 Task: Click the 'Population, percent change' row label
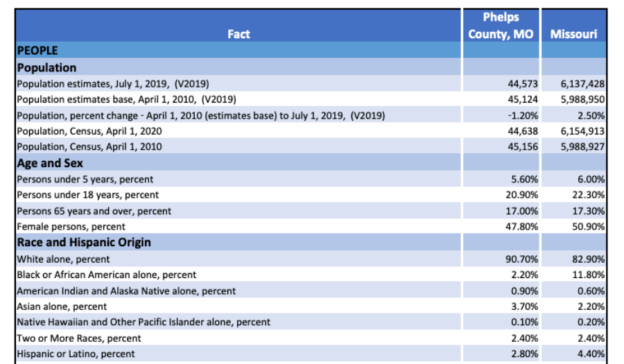[201, 116]
